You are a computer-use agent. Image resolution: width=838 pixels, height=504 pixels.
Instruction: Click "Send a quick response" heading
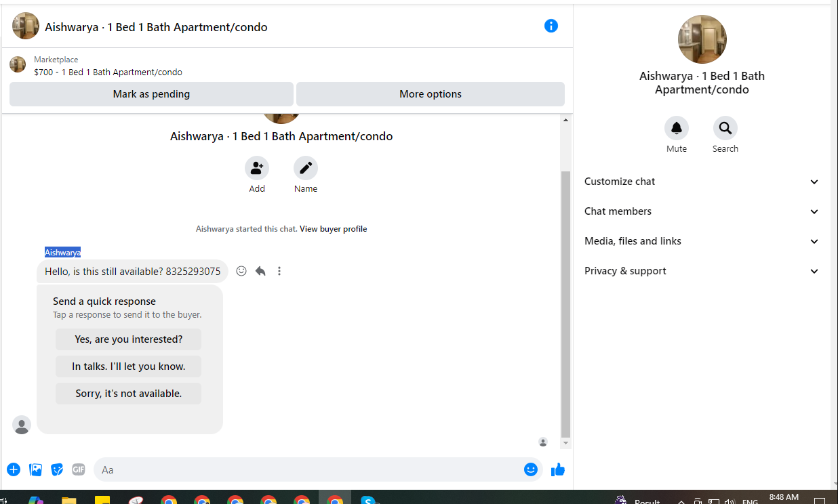[104, 301]
